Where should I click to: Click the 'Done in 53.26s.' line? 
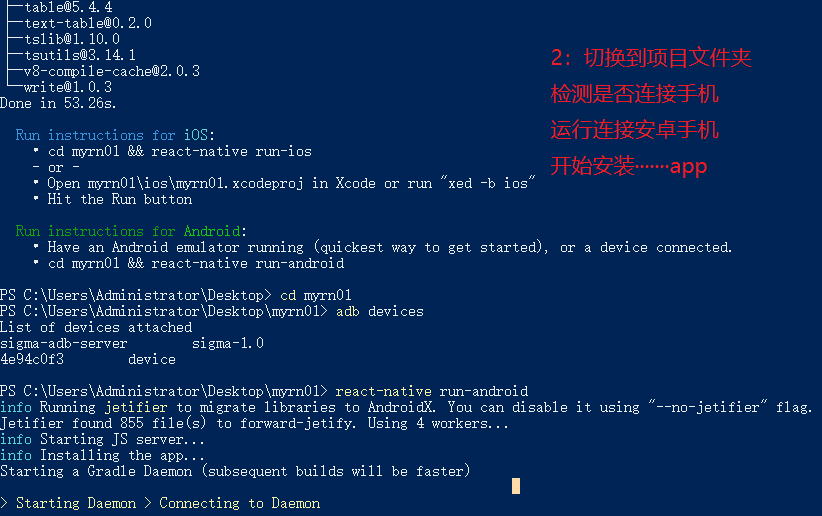(58, 103)
